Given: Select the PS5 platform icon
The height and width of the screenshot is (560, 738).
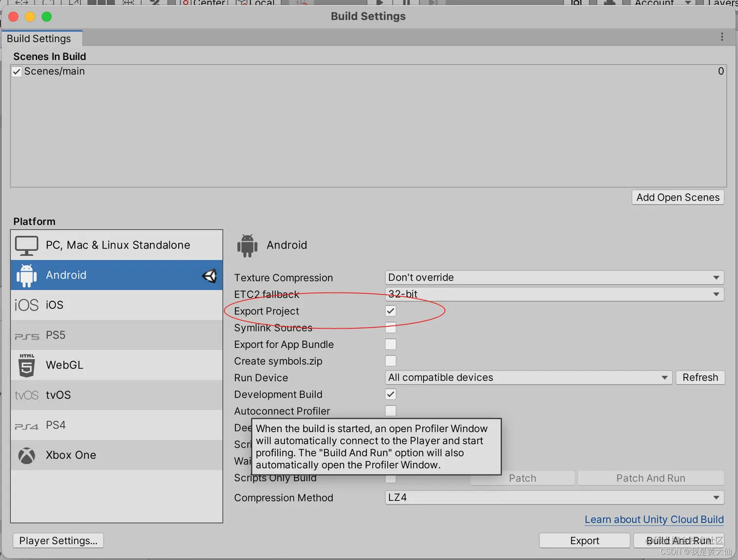Looking at the screenshot, I should [x=26, y=336].
